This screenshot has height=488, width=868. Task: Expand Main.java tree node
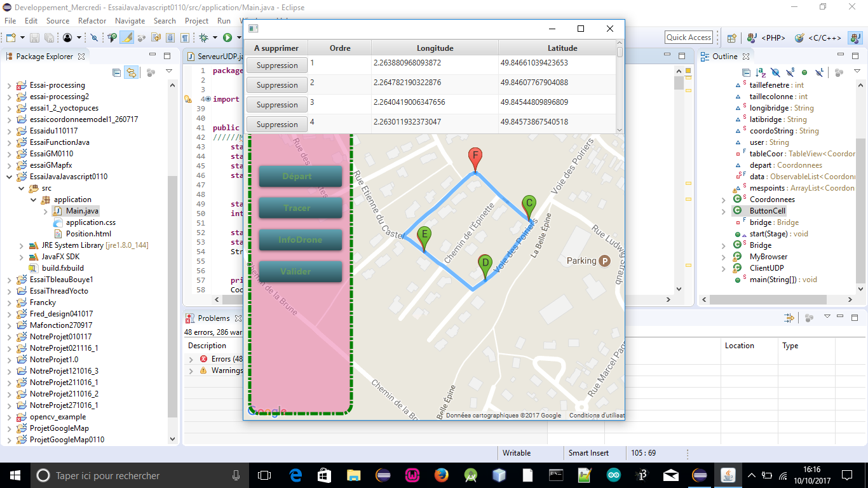[45, 211]
